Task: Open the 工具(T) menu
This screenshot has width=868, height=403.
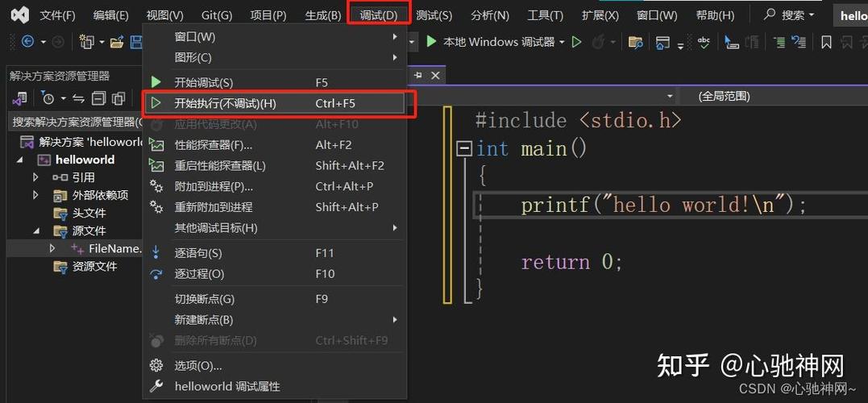Action: pyautogui.click(x=546, y=15)
